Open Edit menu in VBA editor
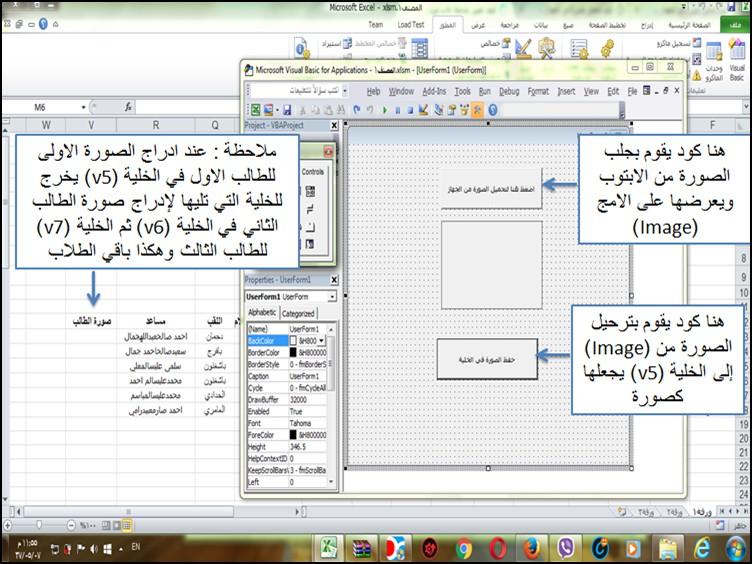Viewport: 752px width, 564px height. coord(613,91)
